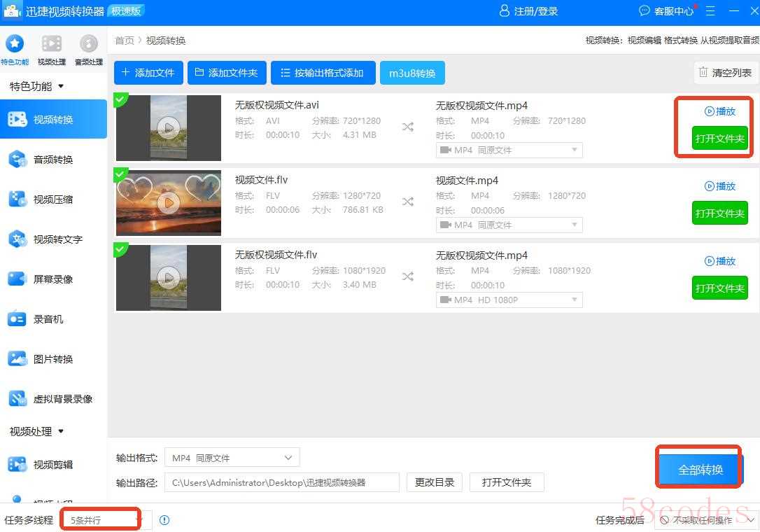Click bottom 打开文件夹 button beside 更改目录
Image resolution: width=760 pixels, height=532 pixels.
point(507,482)
